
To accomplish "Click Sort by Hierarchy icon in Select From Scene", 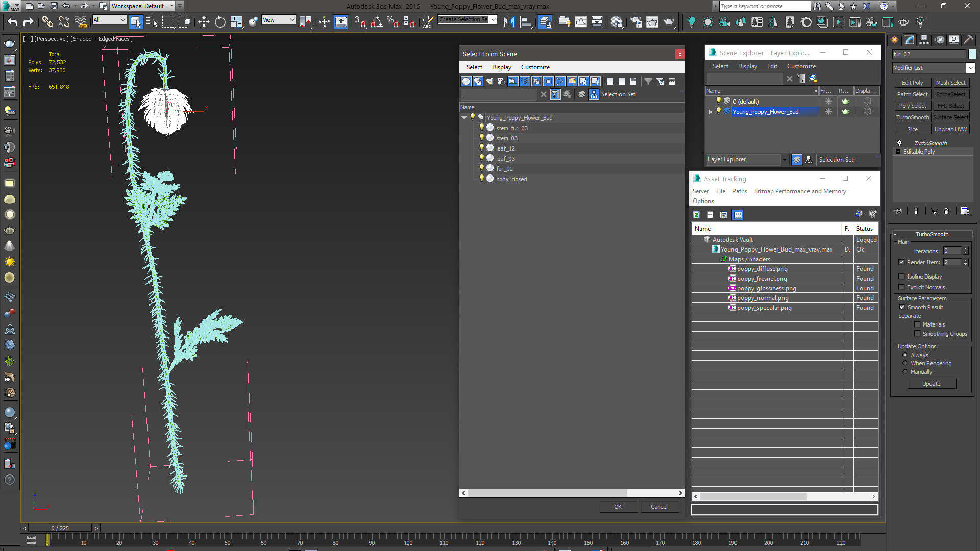I will pos(594,94).
